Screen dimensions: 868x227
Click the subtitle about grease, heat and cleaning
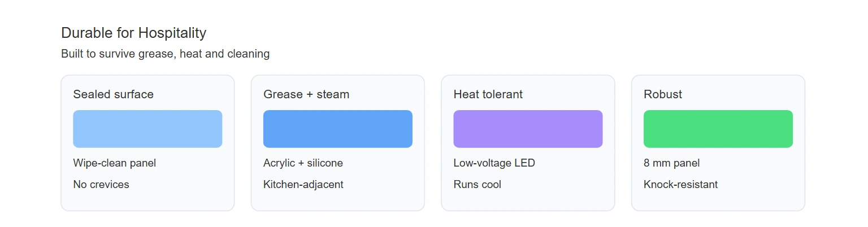(166, 54)
